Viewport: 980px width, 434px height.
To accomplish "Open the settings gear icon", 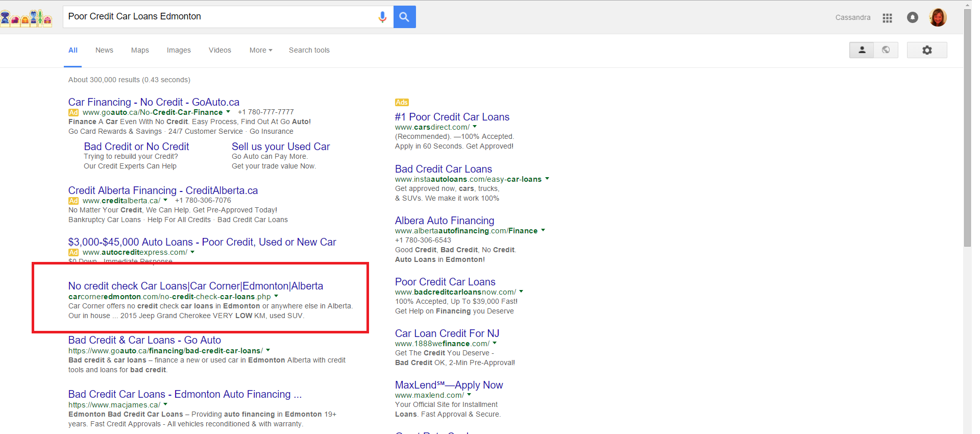I will (927, 50).
